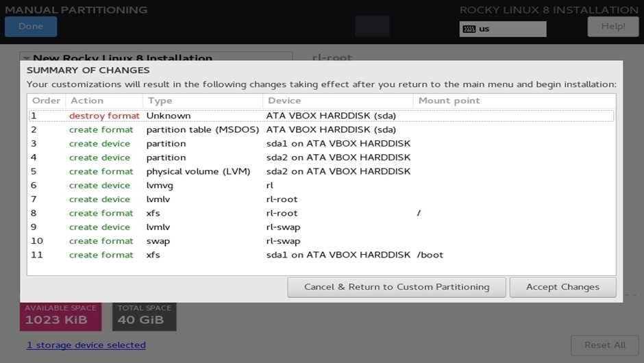
Task: Click the / mount point cell
Action: [419, 213]
